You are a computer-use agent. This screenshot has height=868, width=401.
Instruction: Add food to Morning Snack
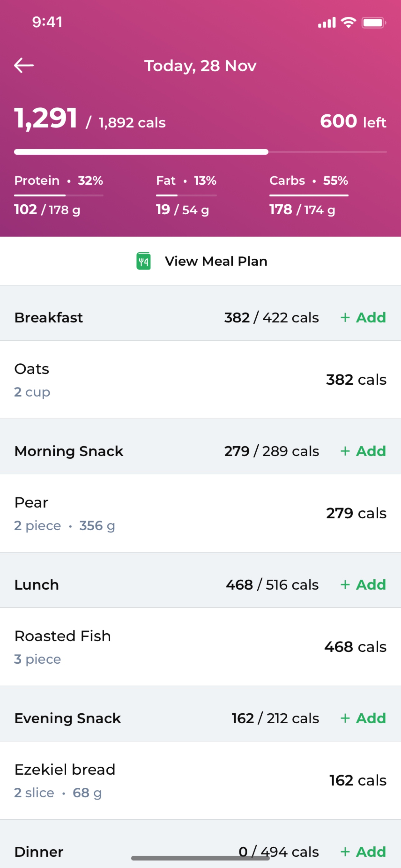[363, 451]
